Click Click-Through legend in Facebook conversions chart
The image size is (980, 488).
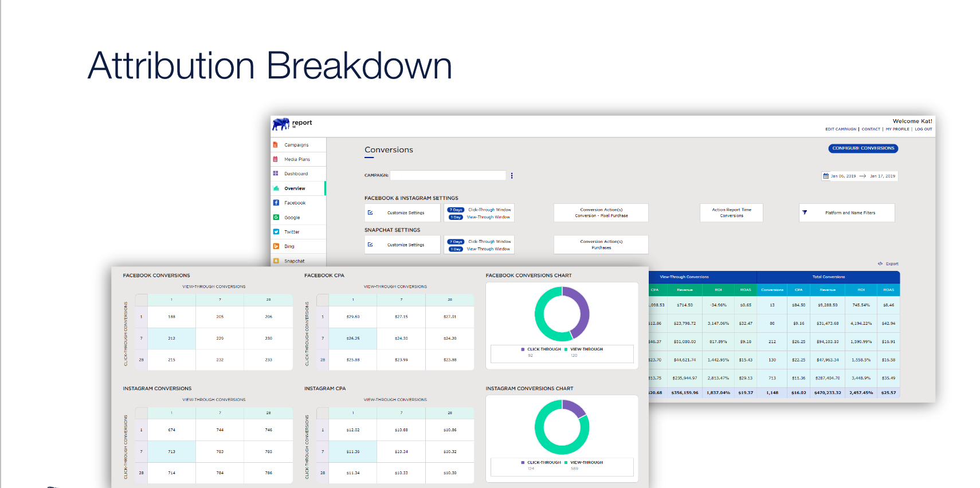pyautogui.click(x=541, y=349)
